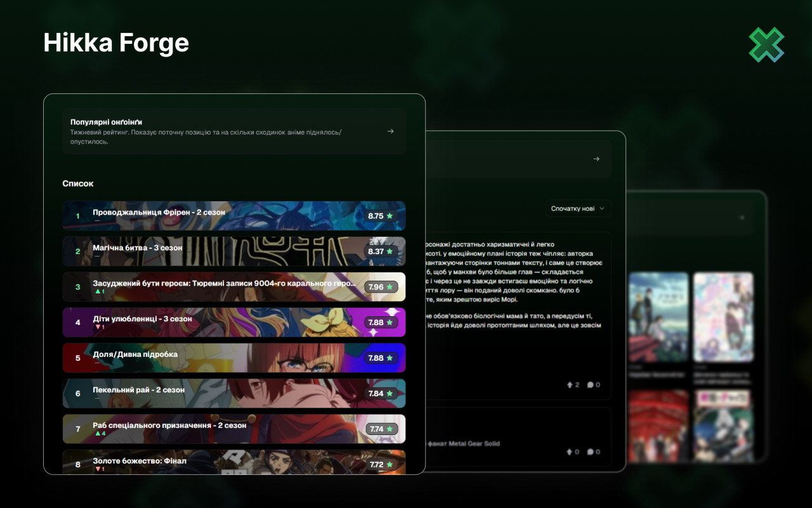The image size is (812, 508).
Task: Open the pastel pink anime poster in back window
Action: pyautogui.click(x=723, y=317)
